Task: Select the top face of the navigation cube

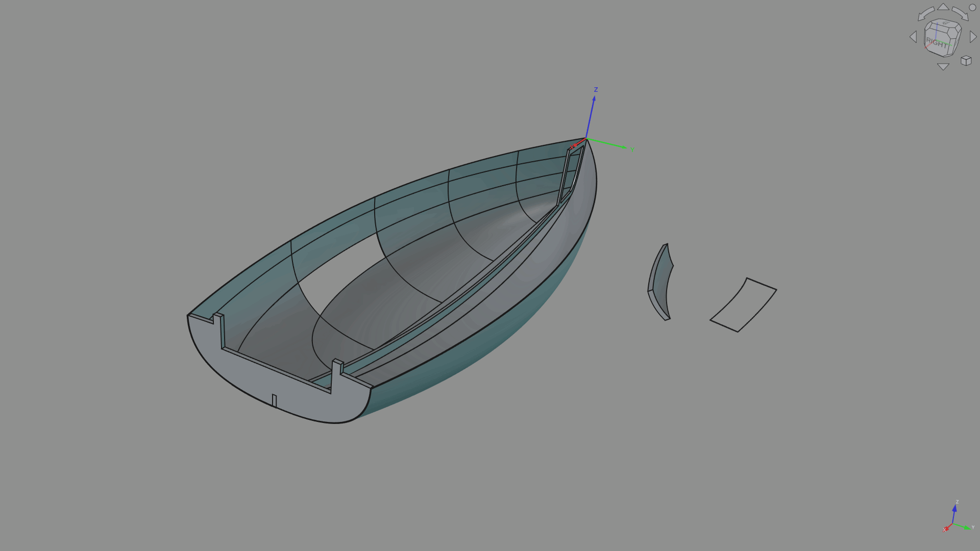Action: click(x=945, y=23)
